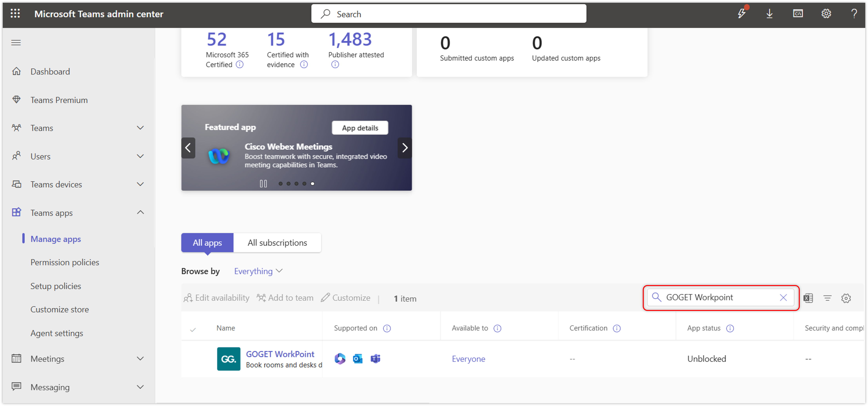The height and width of the screenshot is (406, 868).
Task: Open the Cloud Shell console icon
Action: pos(798,14)
